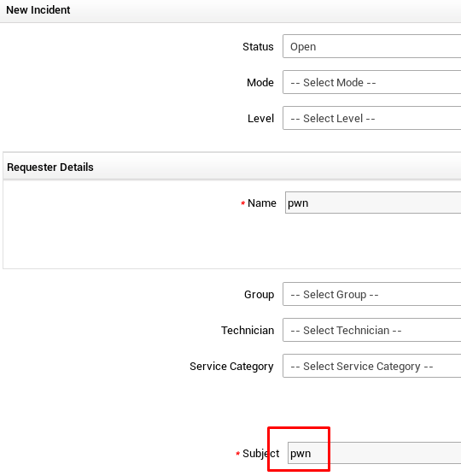Screen dimensions: 461x476
Task: Click the New Incident header title
Action: click(x=38, y=10)
